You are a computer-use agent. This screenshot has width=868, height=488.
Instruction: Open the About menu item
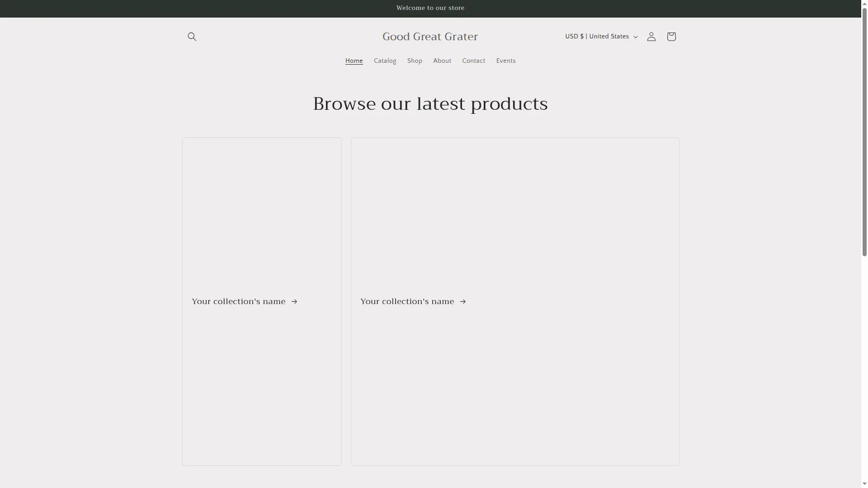[x=442, y=61]
